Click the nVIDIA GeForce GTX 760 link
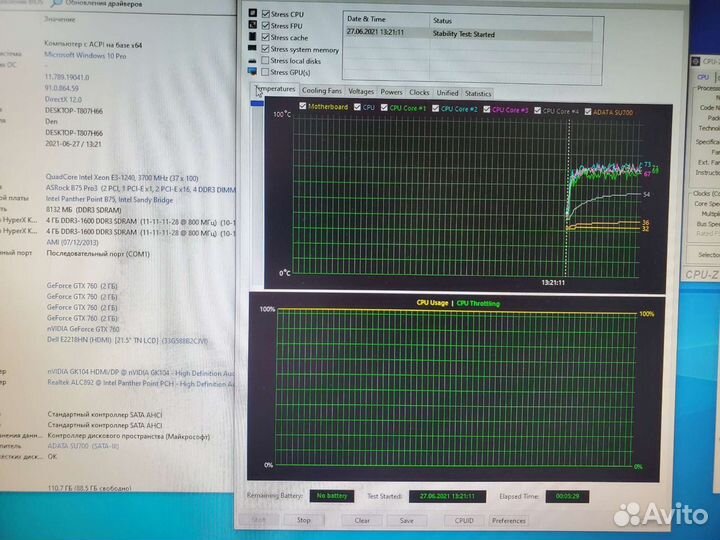Image resolution: width=720 pixels, height=540 pixels. [x=83, y=329]
